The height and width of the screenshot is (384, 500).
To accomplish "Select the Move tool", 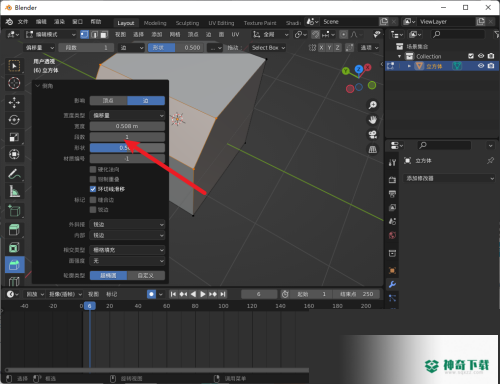I will pyautogui.click(x=14, y=102).
